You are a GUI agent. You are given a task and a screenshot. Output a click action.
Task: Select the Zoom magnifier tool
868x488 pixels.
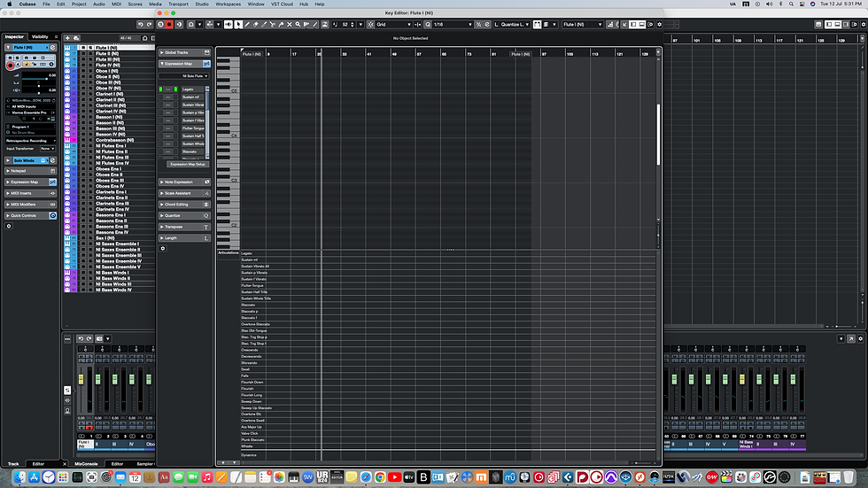pyautogui.click(x=298, y=24)
